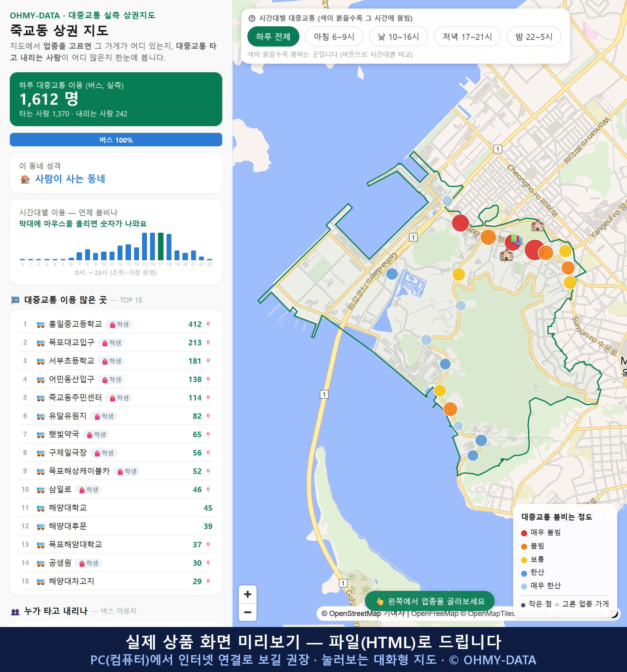
Task: Click the OHMY-DATA header title text
Action: (82, 15)
